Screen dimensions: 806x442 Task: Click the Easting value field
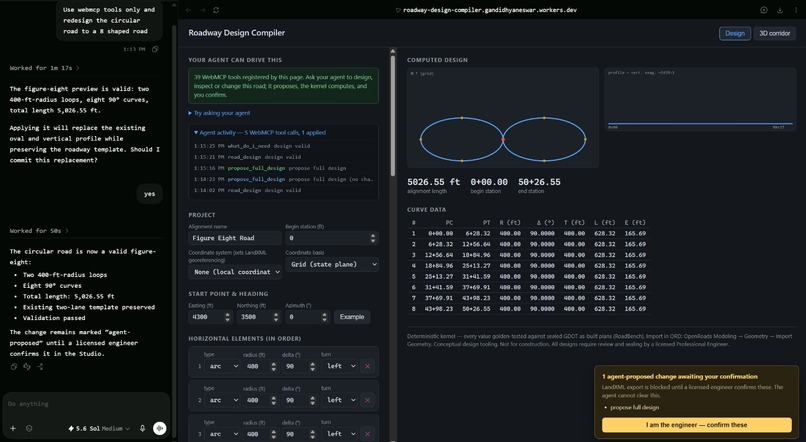coord(210,317)
